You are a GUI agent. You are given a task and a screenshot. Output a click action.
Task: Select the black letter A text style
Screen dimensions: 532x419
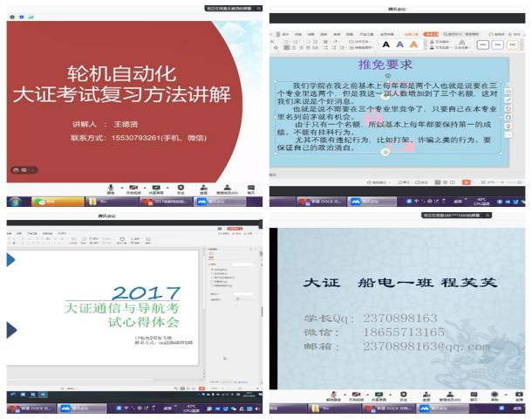pyautogui.click(x=385, y=45)
